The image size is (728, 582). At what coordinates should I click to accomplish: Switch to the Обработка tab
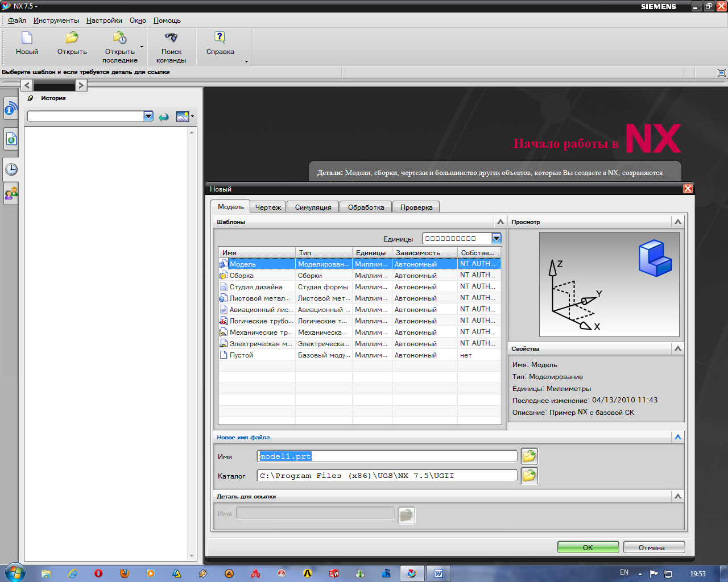366,207
